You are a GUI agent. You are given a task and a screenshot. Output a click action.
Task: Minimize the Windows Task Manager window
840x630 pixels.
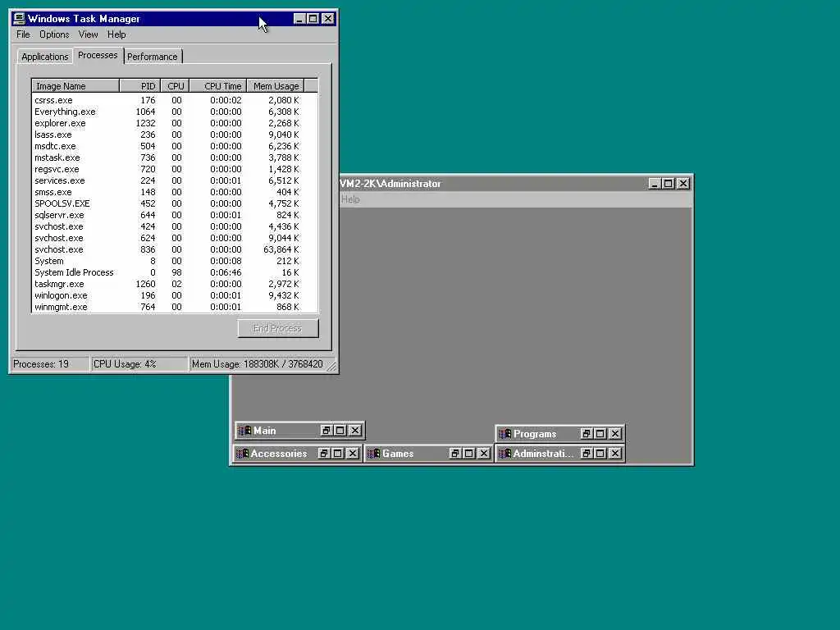tap(299, 19)
